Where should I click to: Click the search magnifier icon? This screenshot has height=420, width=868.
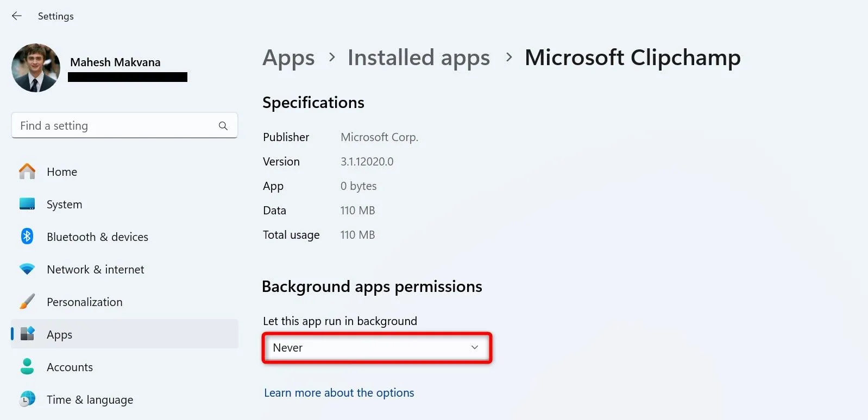tap(223, 126)
